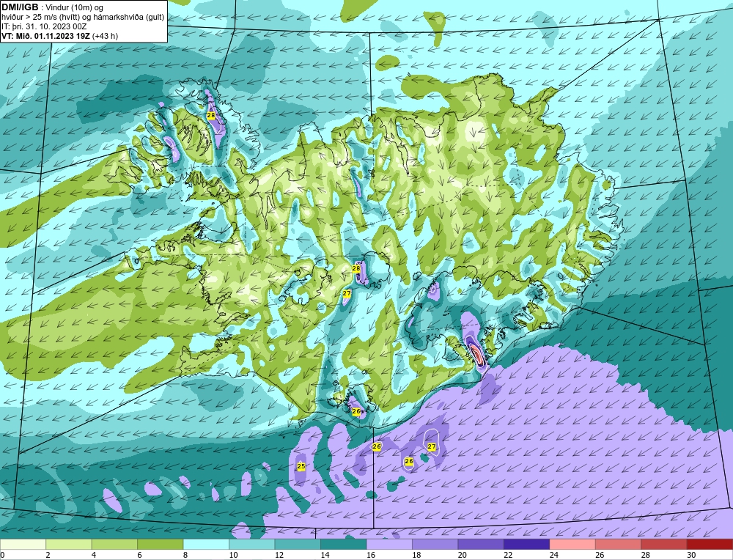Click the offshore 26 label on the meridian line
733x560 pixels.
pyautogui.click(x=376, y=446)
